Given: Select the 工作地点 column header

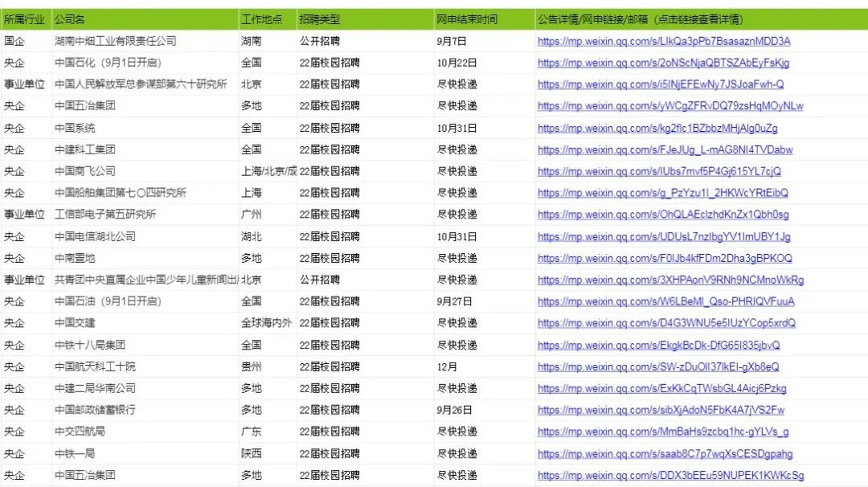Looking at the screenshot, I should (x=268, y=19).
